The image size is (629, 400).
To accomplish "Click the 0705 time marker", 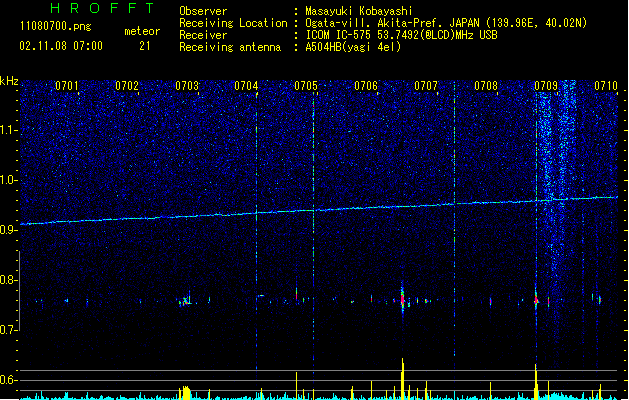I will (x=306, y=86).
